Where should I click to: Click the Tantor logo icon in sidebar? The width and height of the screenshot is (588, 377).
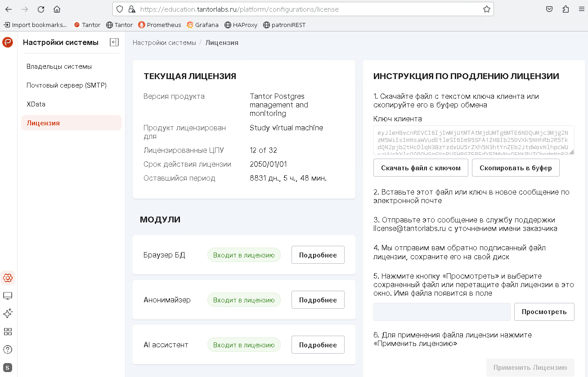tap(8, 42)
